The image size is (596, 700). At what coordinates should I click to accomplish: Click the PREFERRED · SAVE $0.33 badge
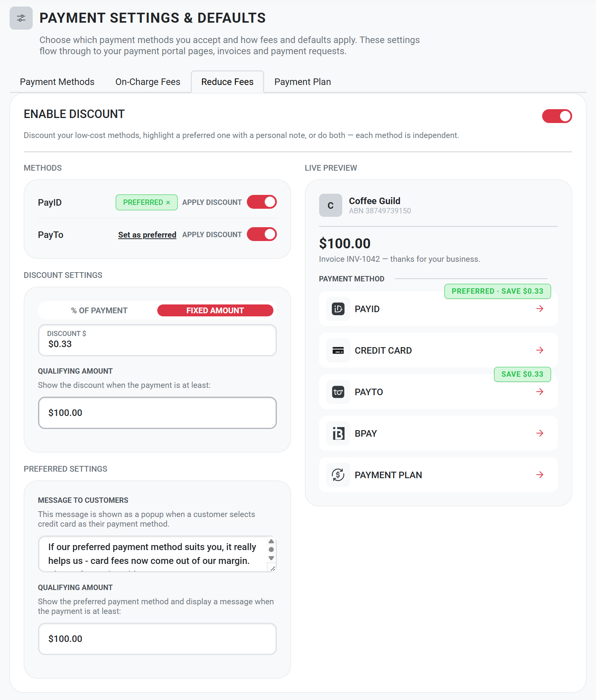click(x=498, y=291)
